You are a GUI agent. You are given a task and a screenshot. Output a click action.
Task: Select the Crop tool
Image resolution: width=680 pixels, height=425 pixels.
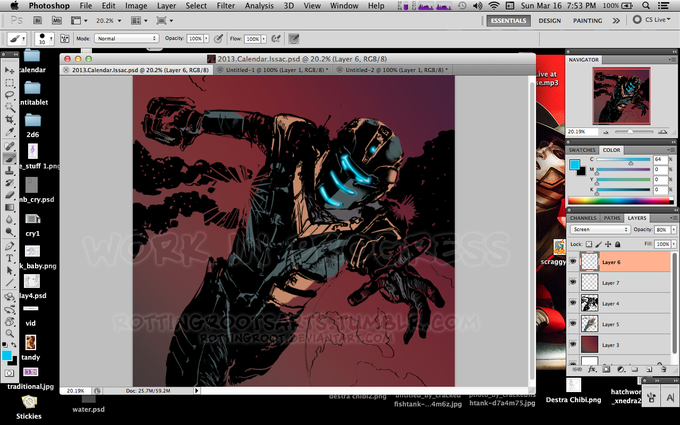(x=10, y=120)
